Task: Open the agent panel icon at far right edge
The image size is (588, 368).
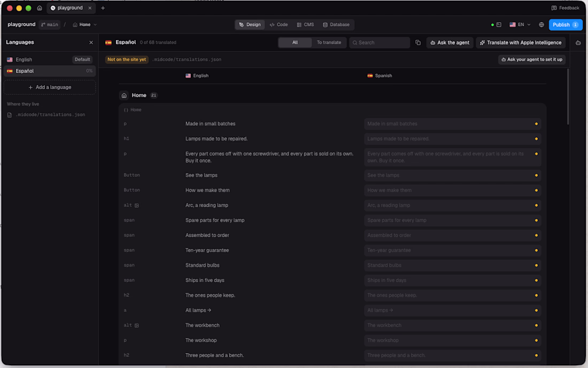Action: [578, 43]
